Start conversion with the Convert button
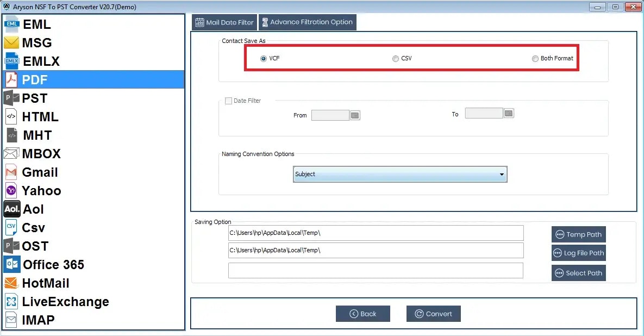This screenshot has height=336, width=644. 433,314
